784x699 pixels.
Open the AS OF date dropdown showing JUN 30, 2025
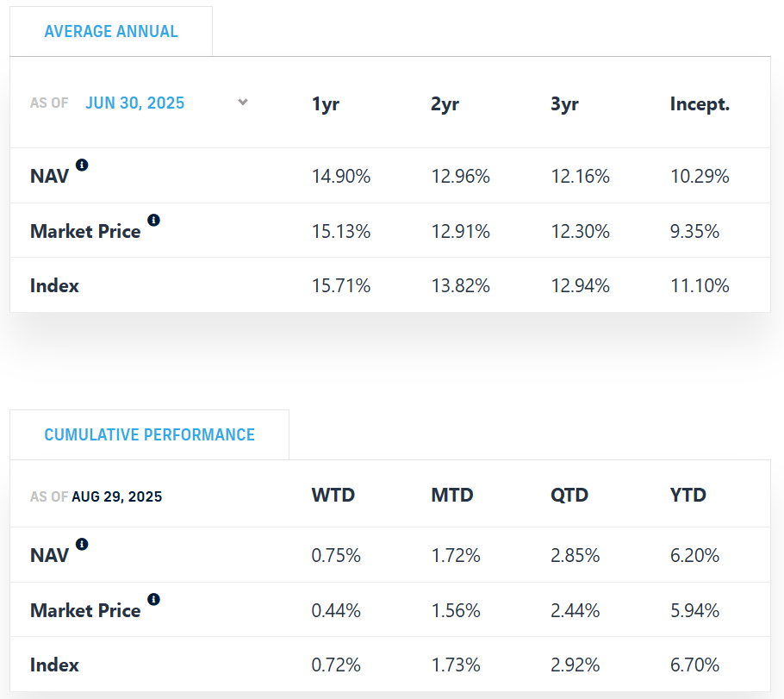[134, 103]
